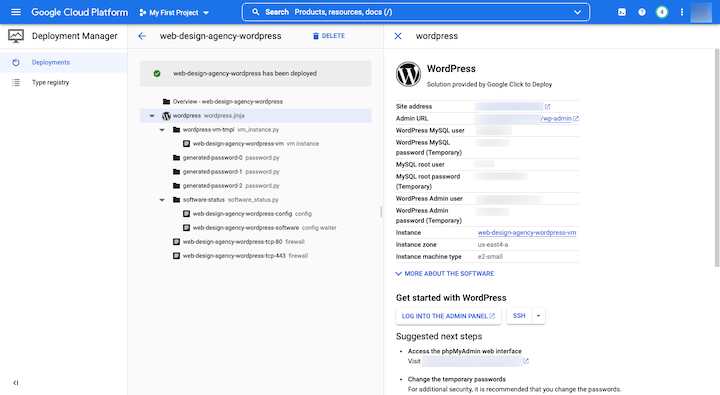This screenshot has width=720, height=395.
Task: Open the three-dot settings menu in header
Action: (x=681, y=12)
